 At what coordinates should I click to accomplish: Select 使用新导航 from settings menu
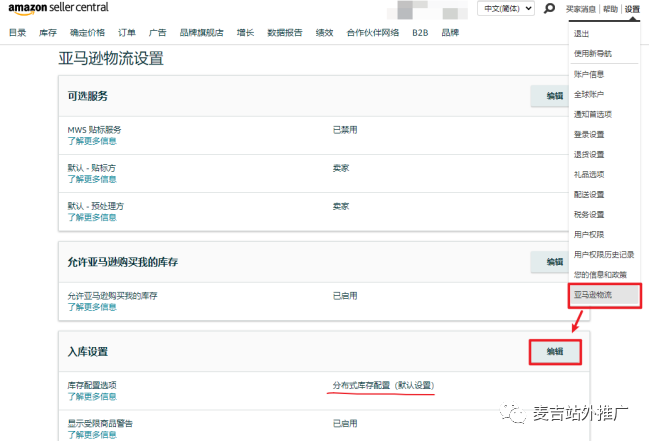[593, 54]
